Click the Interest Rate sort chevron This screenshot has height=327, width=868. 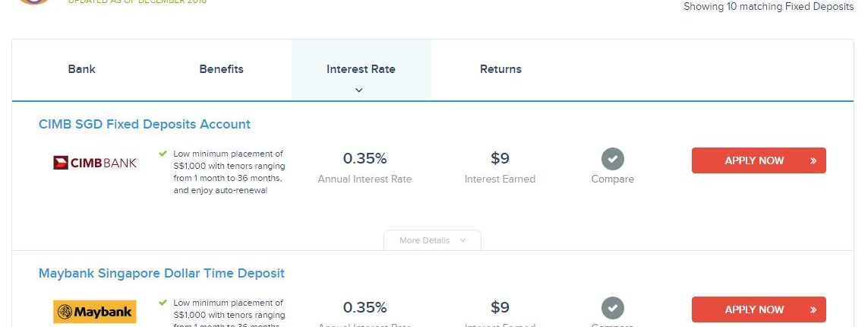pyautogui.click(x=359, y=90)
